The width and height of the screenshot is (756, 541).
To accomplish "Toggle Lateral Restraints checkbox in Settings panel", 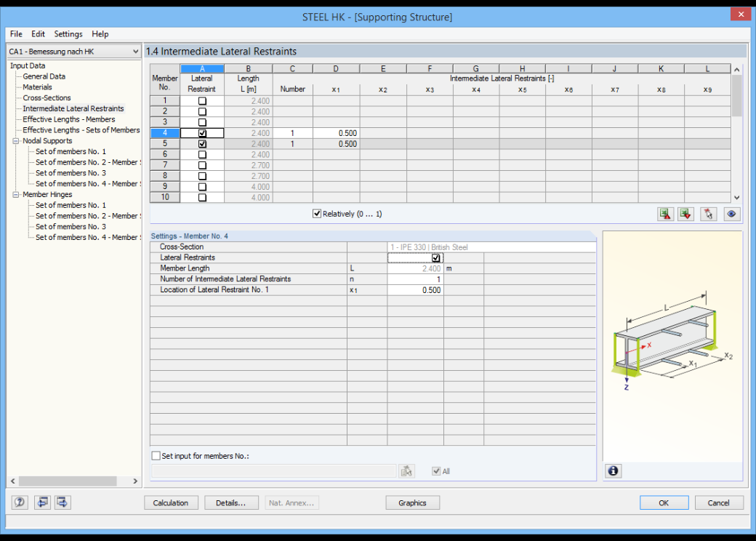I will (x=436, y=258).
